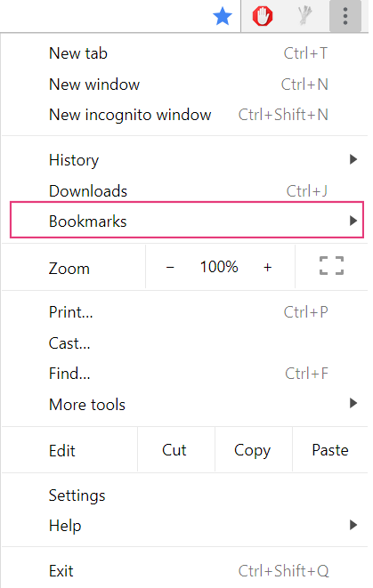Open the red AdBlock hand extension
The image size is (373, 588).
click(x=263, y=17)
